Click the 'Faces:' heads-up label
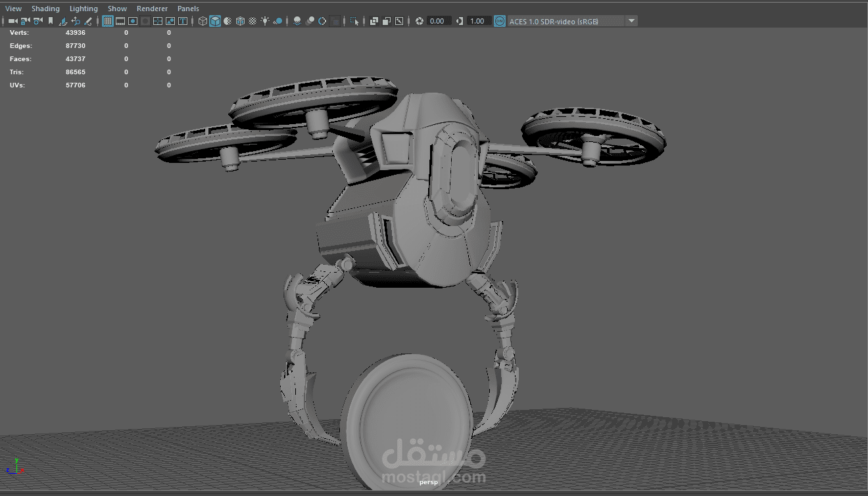This screenshot has width=868, height=496. [20, 59]
